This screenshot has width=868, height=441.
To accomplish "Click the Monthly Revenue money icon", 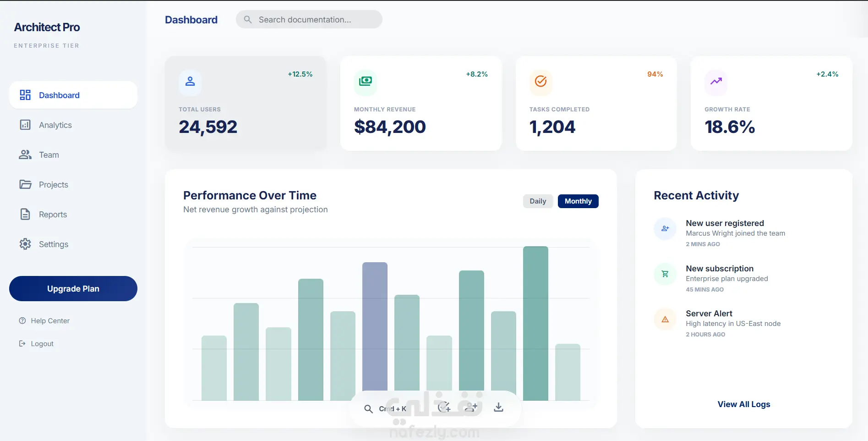I will [x=366, y=82].
